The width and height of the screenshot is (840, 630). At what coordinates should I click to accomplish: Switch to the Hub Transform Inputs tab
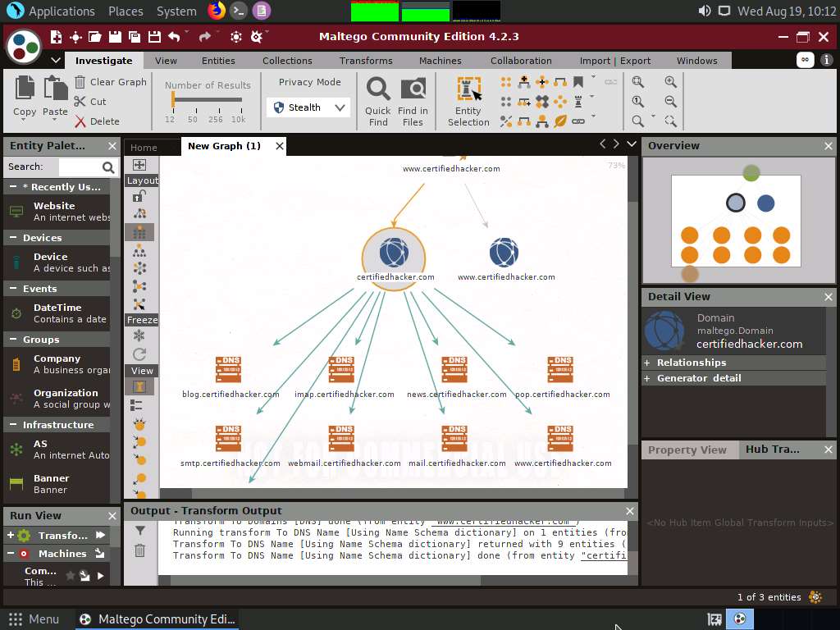point(772,450)
